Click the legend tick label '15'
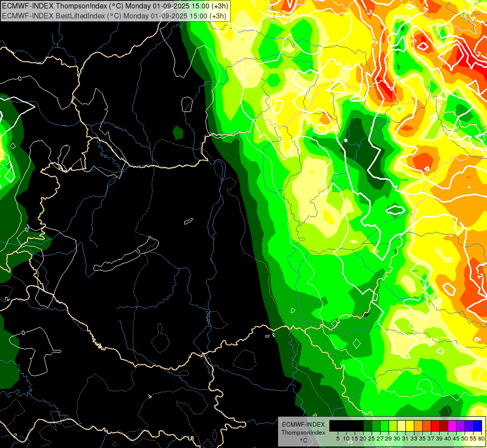 (355, 439)
